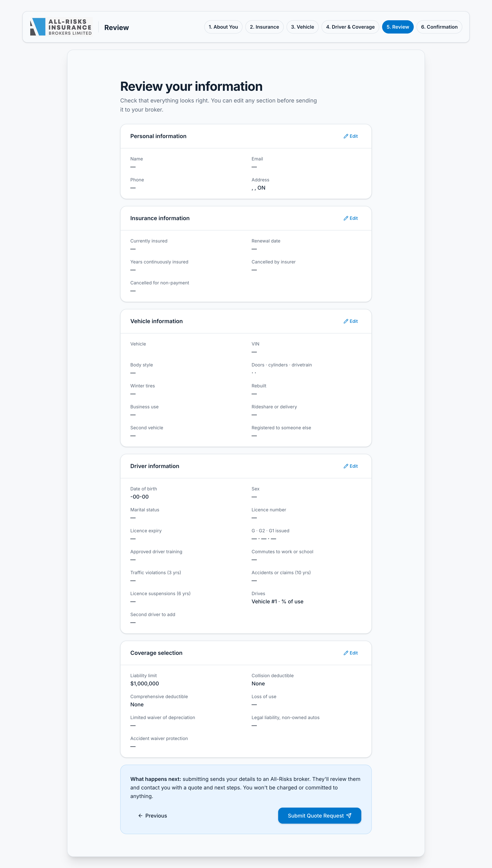Click the $1,000,000 liability limit value
The image size is (492, 868).
coord(145,683)
